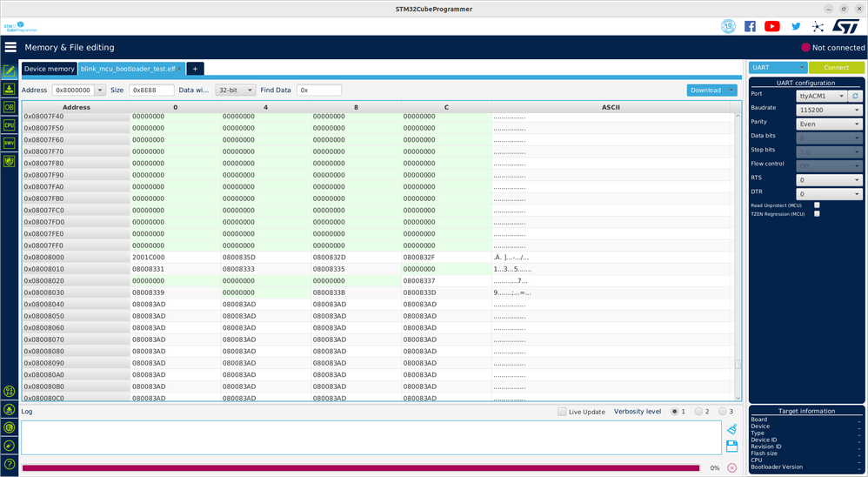Open the security shield panel icon
868x477 pixels.
9,161
